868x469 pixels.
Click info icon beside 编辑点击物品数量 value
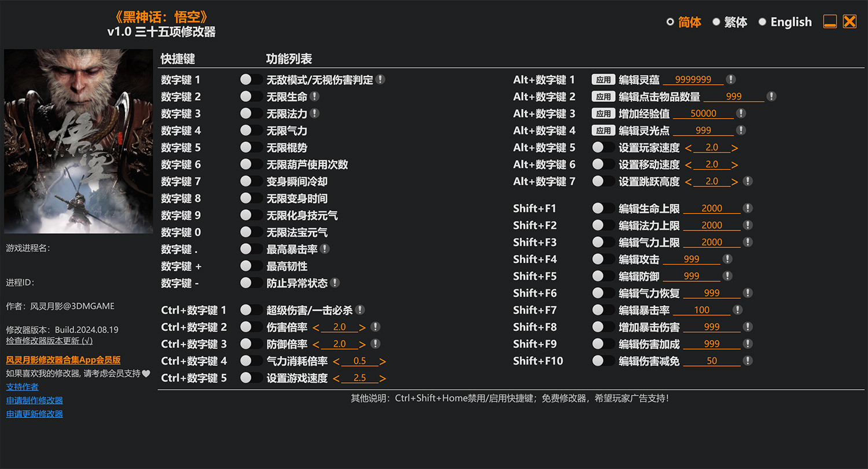(771, 96)
